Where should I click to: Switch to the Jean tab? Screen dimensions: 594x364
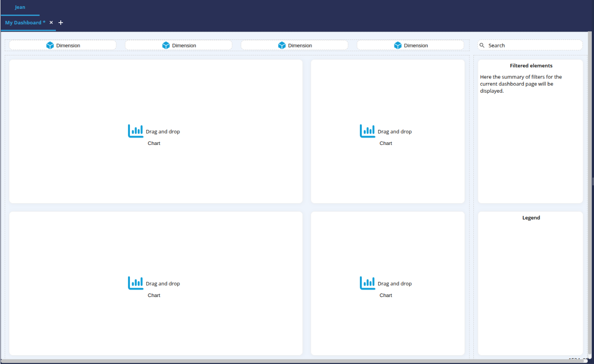pyautogui.click(x=20, y=8)
